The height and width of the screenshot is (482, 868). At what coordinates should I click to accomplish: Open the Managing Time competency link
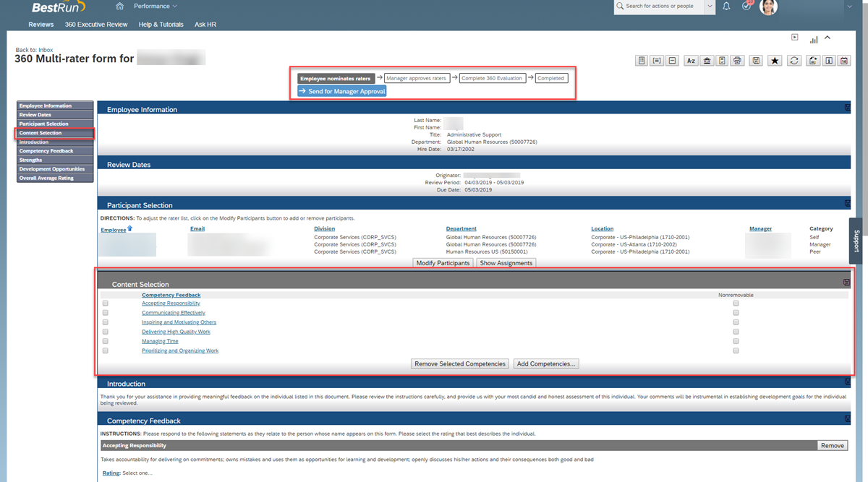point(160,341)
